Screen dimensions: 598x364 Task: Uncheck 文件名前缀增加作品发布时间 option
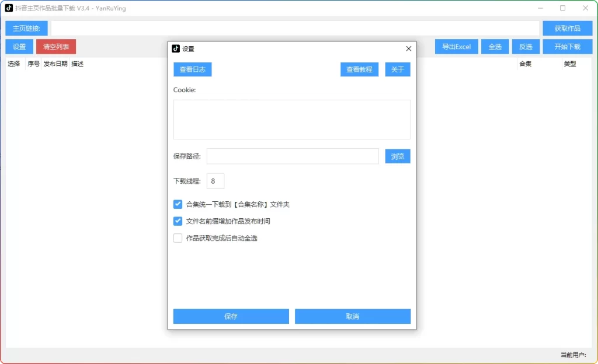tap(178, 221)
